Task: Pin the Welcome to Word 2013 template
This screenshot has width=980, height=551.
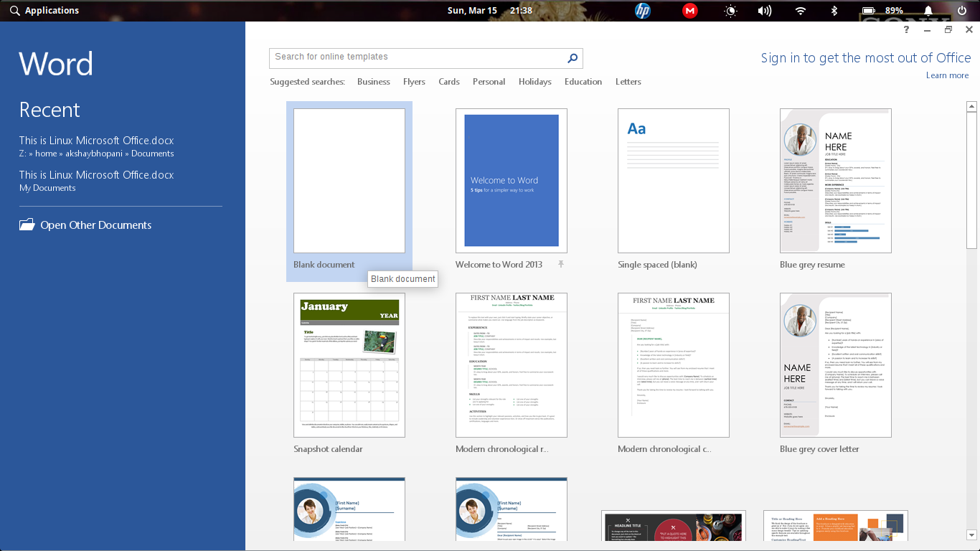Action: [x=561, y=265]
